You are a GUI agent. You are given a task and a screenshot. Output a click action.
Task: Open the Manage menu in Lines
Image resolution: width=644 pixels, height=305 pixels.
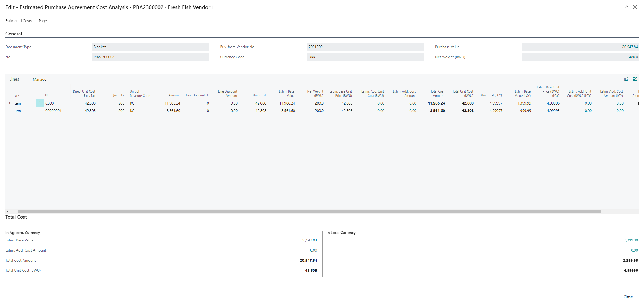coord(40,79)
